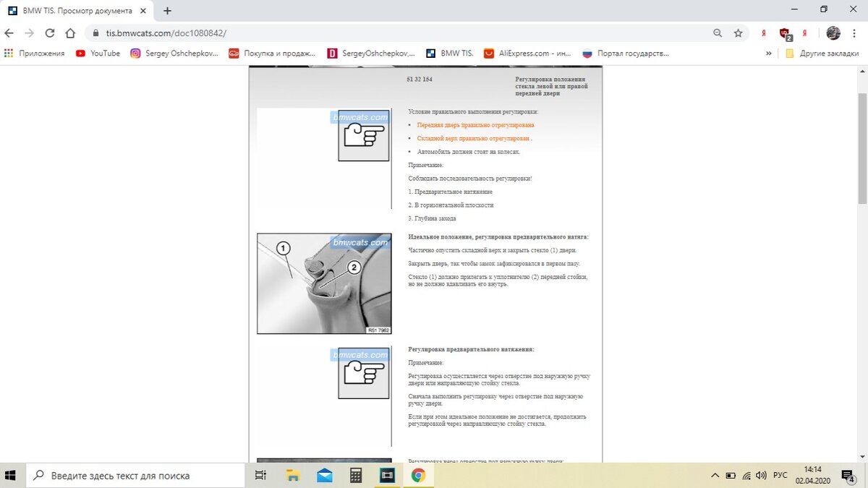Click step text 1. Предварительное натяжение
The image size is (868, 488).
pos(450,192)
